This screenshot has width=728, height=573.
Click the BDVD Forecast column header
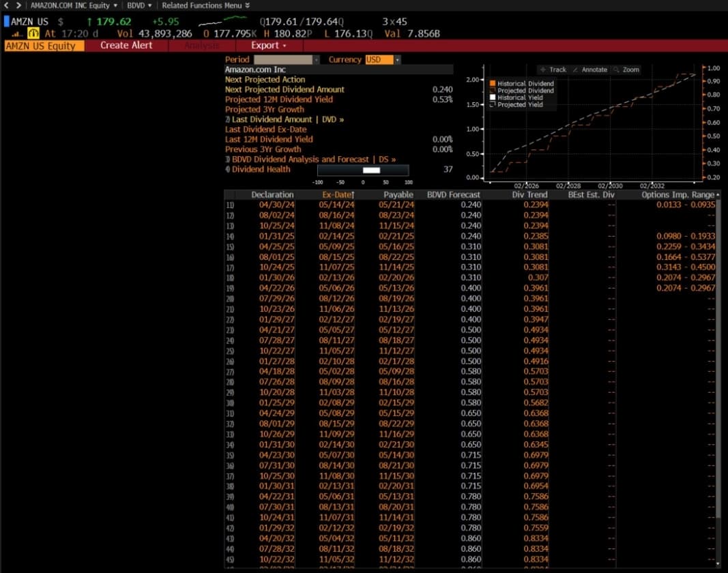[x=453, y=195]
